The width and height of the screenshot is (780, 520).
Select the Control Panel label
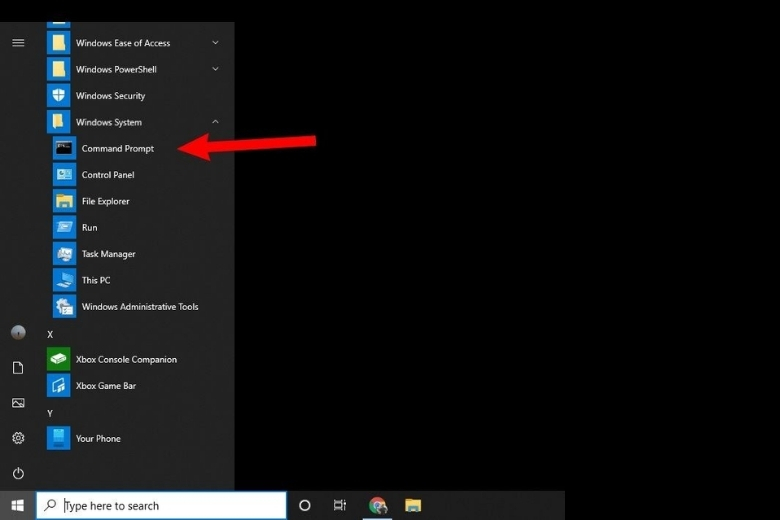pos(108,175)
